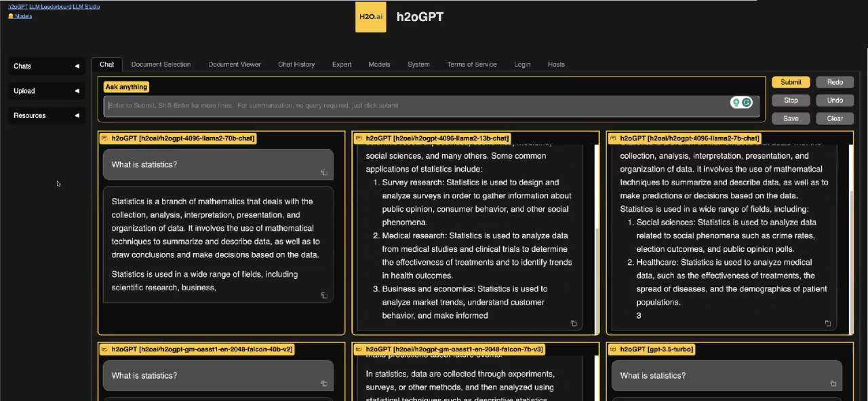Copy the llama2-70b-chat model's response

tap(324, 295)
